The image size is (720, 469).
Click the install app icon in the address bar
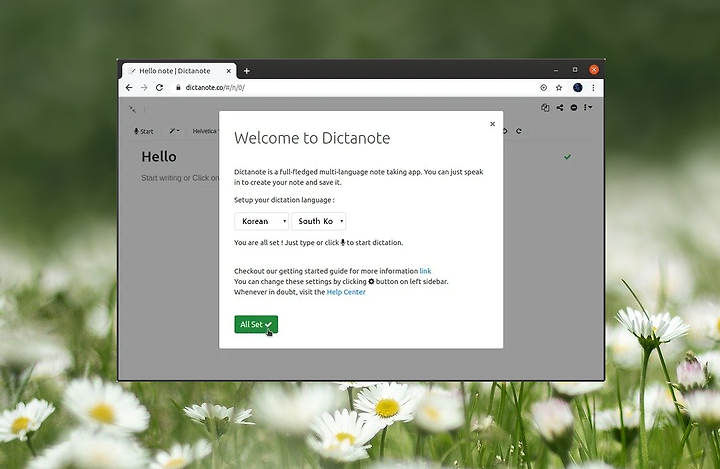pyautogui.click(x=544, y=87)
